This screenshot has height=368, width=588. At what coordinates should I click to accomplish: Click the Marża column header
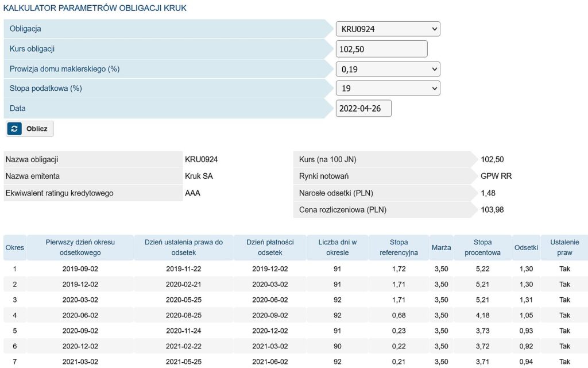pyautogui.click(x=441, y=248)
